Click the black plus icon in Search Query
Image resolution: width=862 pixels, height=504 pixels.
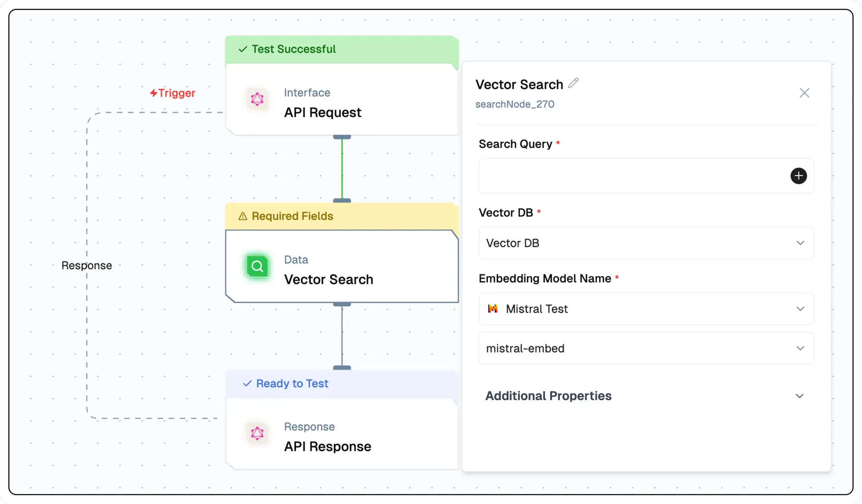coord(799,176)
